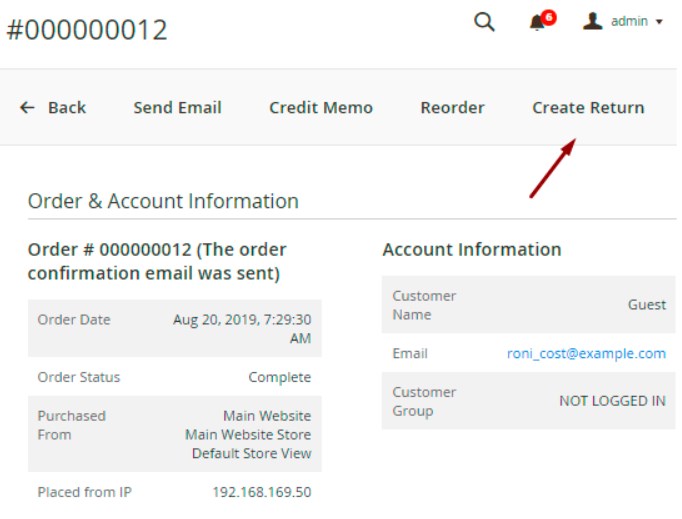Click the notifications bell icon
The width and height of the screenshot is (682, 519).
(x=537, y=23)
